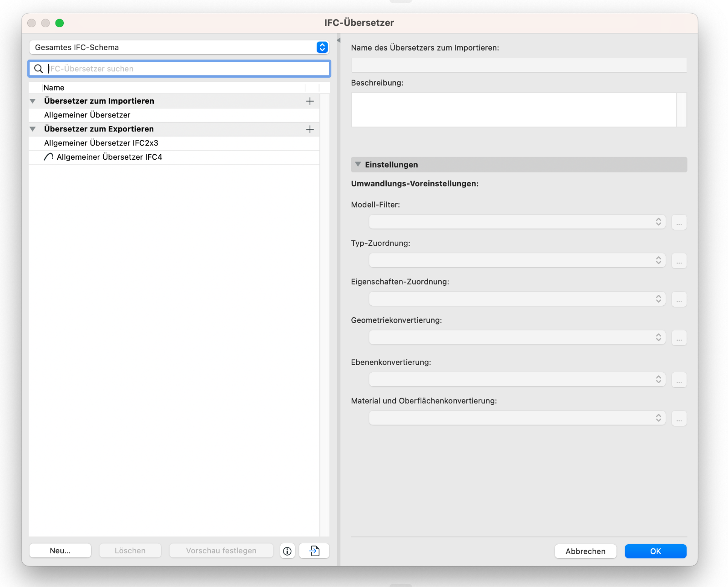Open Material und Oberflächenkonvertierung ellipsis button
The height and width of the screenshot is (587, 728).
(679, 419)
